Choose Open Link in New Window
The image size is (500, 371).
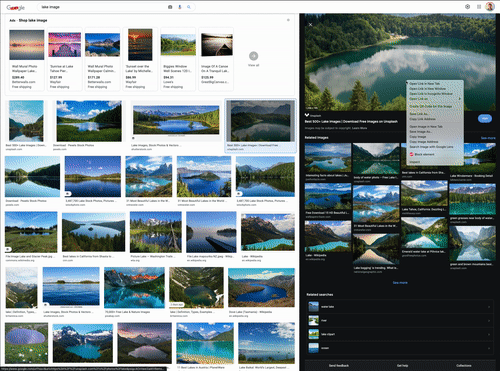(x=427, y=89)
